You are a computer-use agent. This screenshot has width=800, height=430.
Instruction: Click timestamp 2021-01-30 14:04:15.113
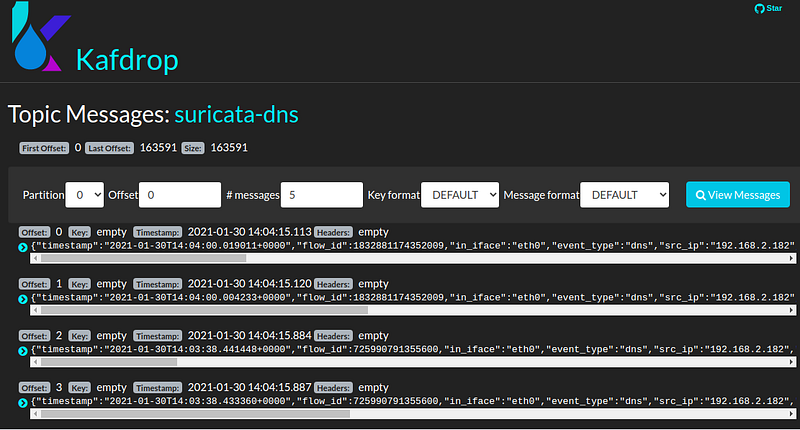pyautogui.click(x=249, y=232)
